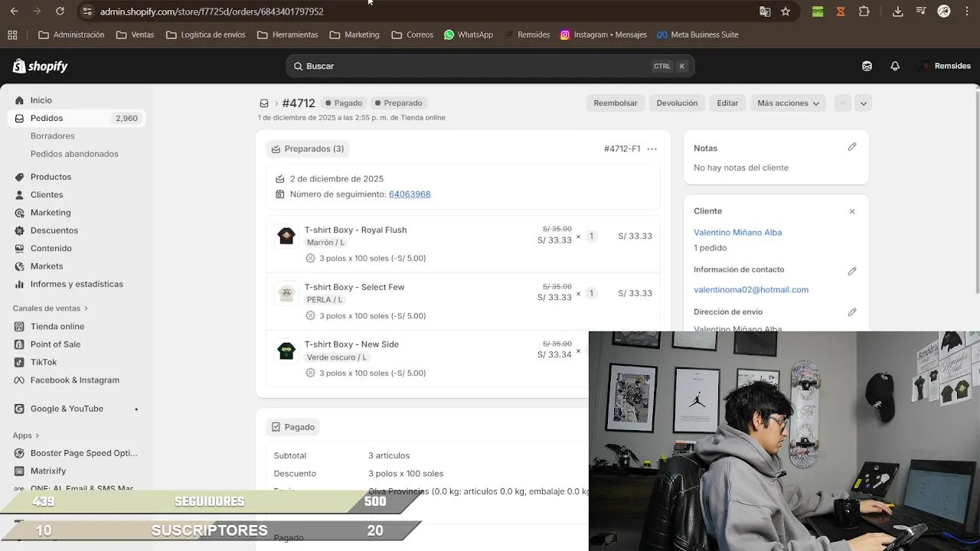
Task: Click the Devolución button
Action: [677, 103]
